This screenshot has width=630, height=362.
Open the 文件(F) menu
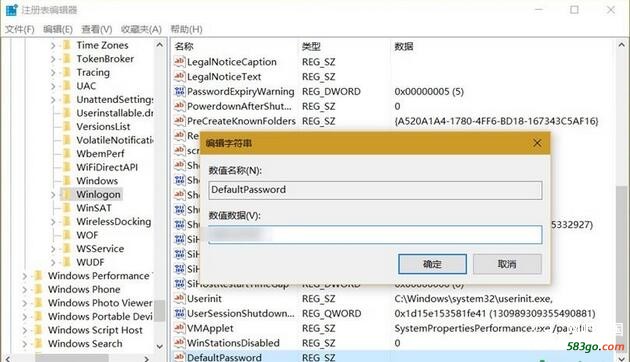pyautogui.click(x=19, y=29)
